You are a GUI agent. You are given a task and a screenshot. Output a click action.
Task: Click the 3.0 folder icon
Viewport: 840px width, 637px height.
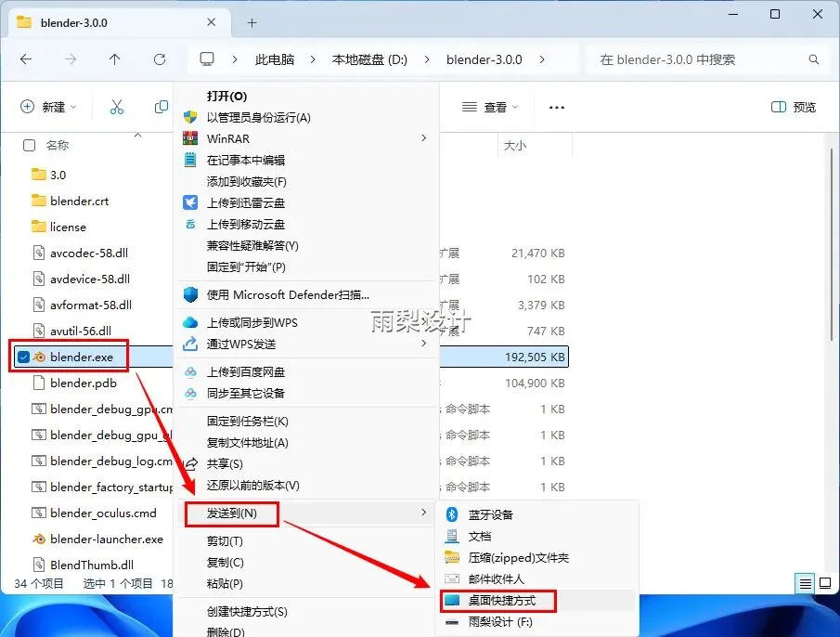[x=39, y=175]
